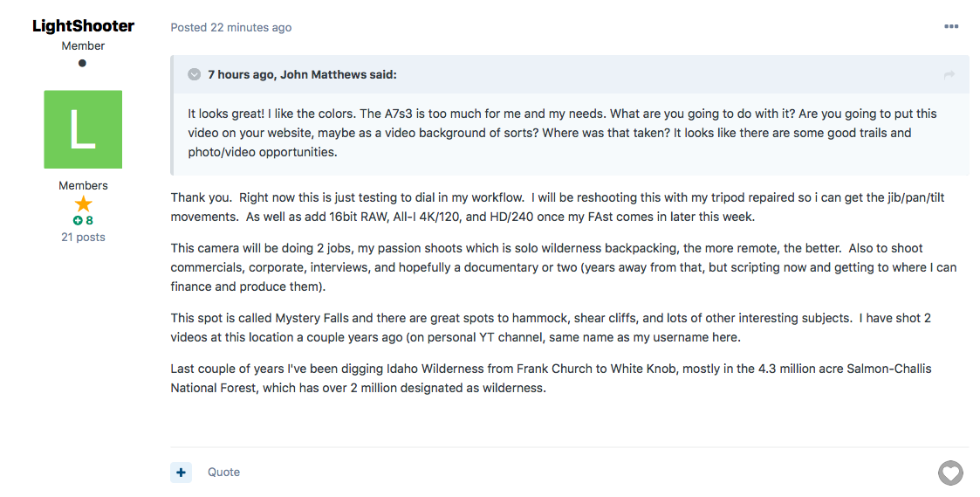Open the 'Posted 22 minutes ago' permalink

pos(231,28)
